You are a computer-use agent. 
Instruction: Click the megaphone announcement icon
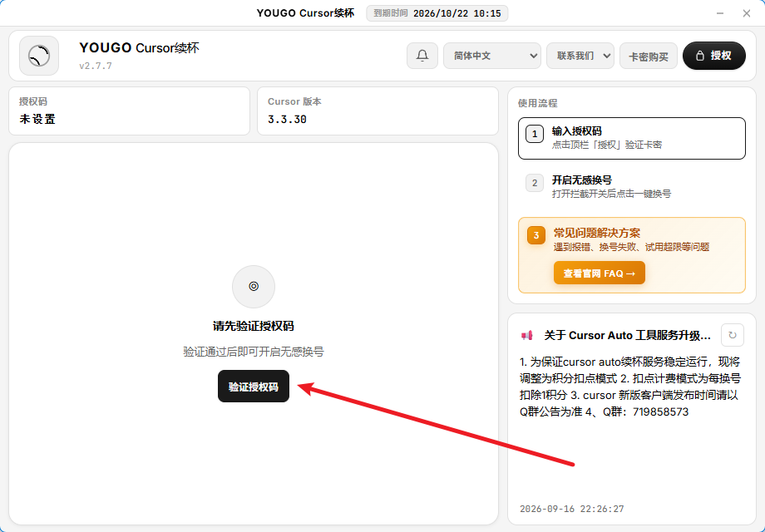(x=526, y=336)
